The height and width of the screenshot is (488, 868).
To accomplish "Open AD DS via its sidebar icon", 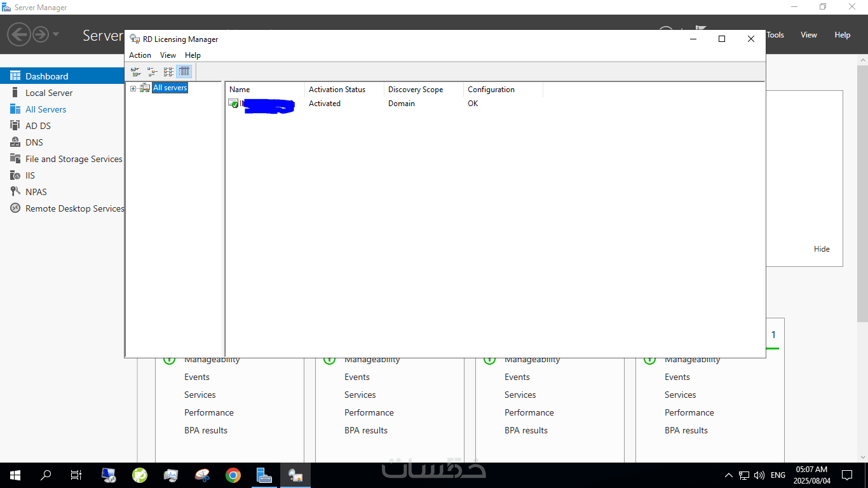I will pos(15,126).
